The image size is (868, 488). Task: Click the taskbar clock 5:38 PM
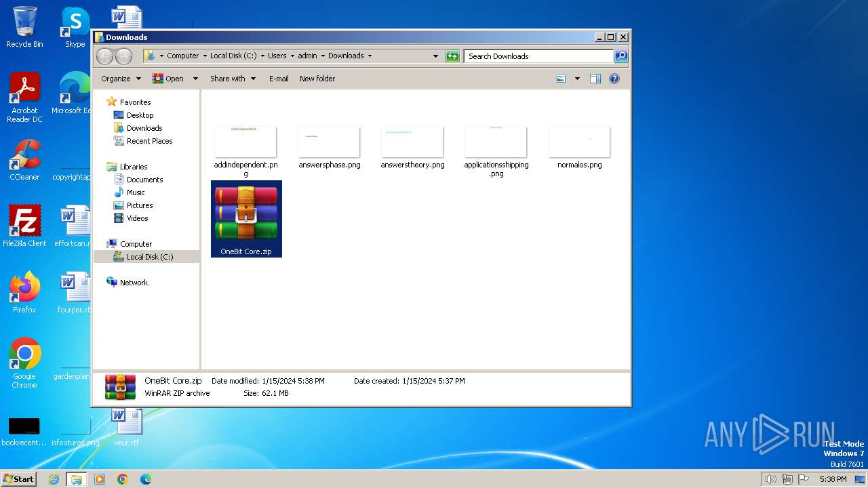point(833,479)
